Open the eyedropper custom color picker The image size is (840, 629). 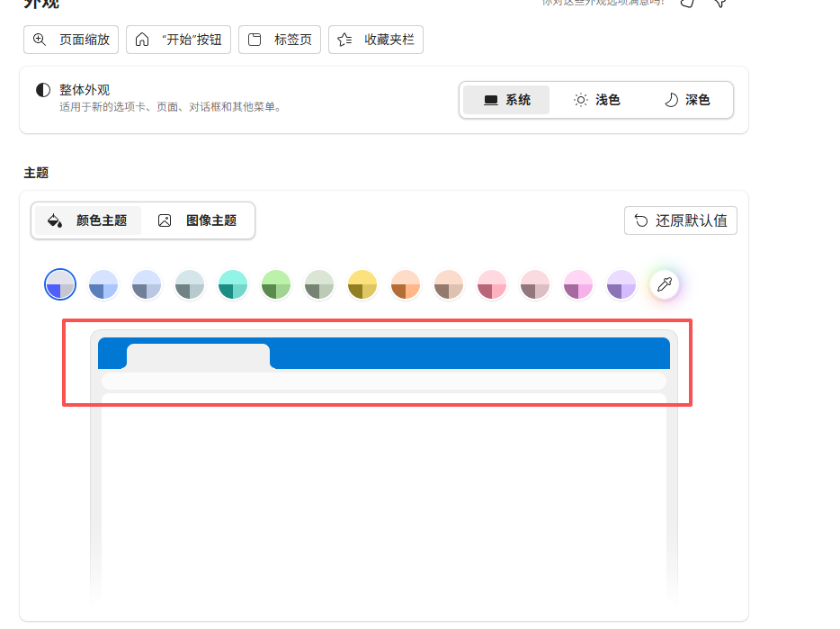click(x=665, y=283)
